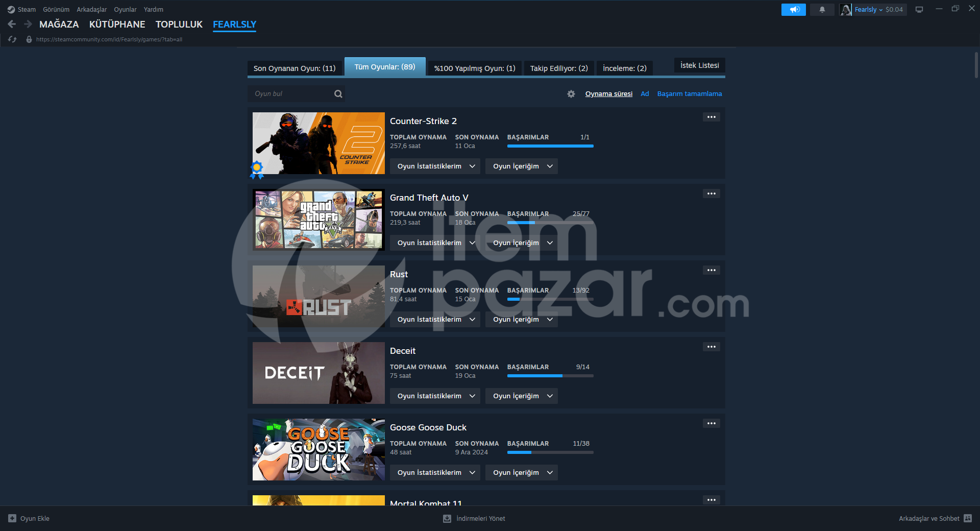
Task: Open the three-dot menu for Goose Goose Duck
Action: tap(712, 423)
